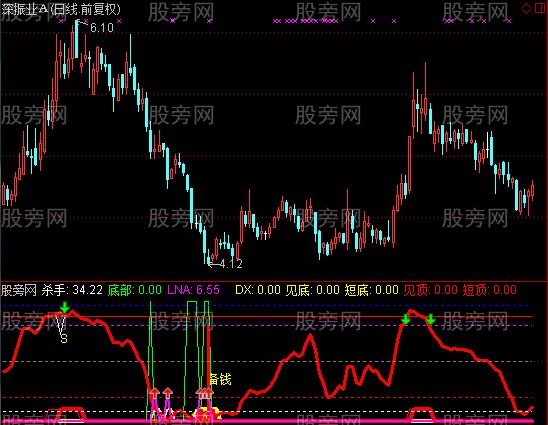Click the 短顶: 0.00 indicator value
Image resolution: width=548 pixels, height=425 pixels.
click(x=490, y=290)
